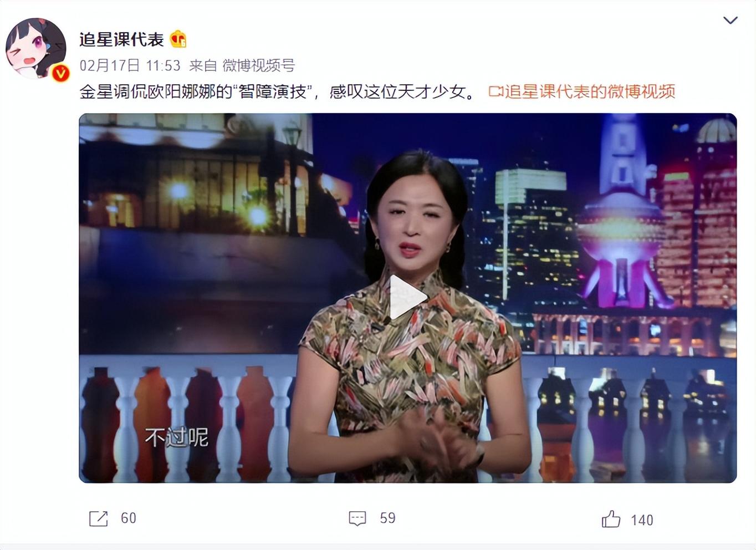
Task: Open comments via speech bubble icon
Action: tap(357, 518)
